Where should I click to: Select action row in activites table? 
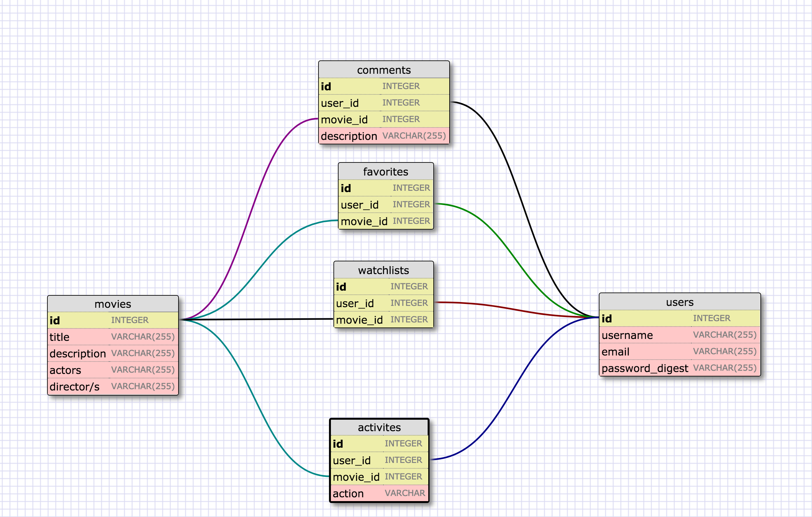click(x=379, y=493)
